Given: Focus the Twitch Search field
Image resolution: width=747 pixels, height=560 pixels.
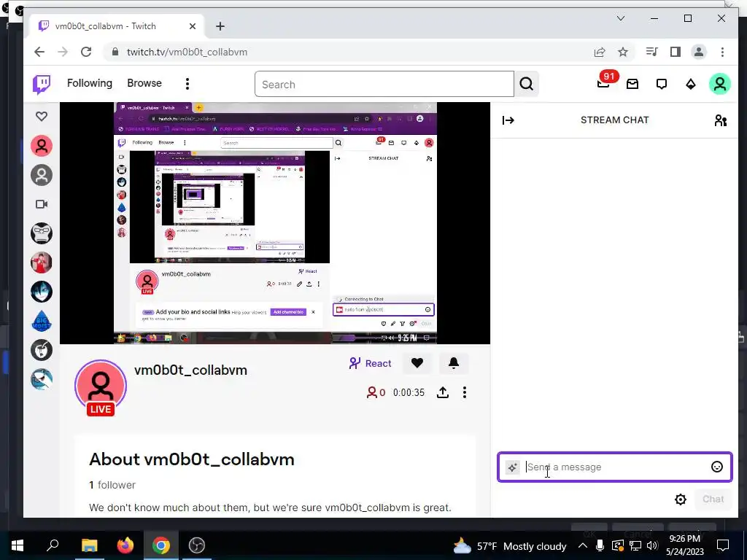Looking at the screenshot, I should click(384, 85).
